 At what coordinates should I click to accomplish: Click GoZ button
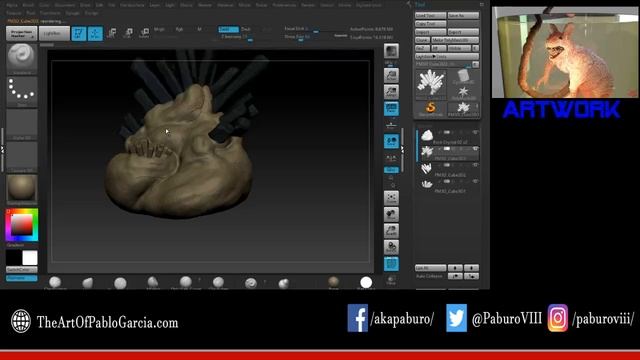click(x=422, y=48)
